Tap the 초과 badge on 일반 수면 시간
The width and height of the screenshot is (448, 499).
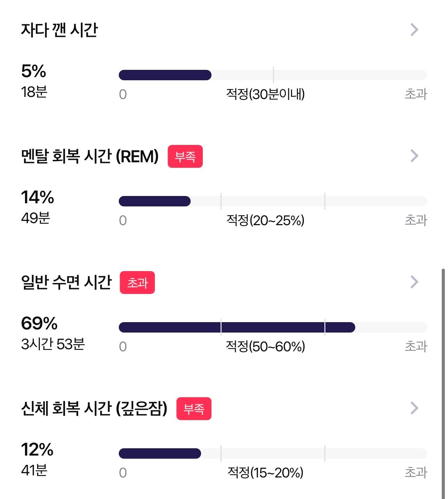click(x=137, y=283)
